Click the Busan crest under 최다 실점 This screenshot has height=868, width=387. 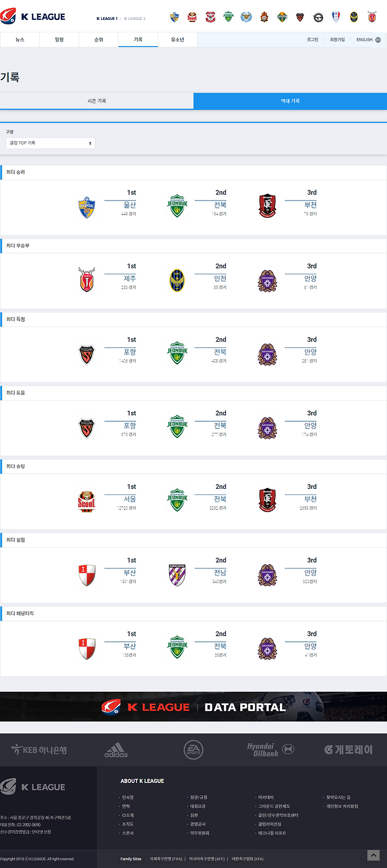87,575
